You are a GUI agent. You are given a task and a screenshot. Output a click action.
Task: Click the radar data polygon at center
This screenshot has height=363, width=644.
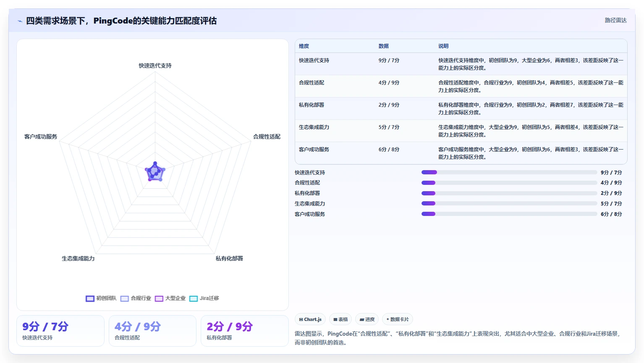[x=155, y=172]
